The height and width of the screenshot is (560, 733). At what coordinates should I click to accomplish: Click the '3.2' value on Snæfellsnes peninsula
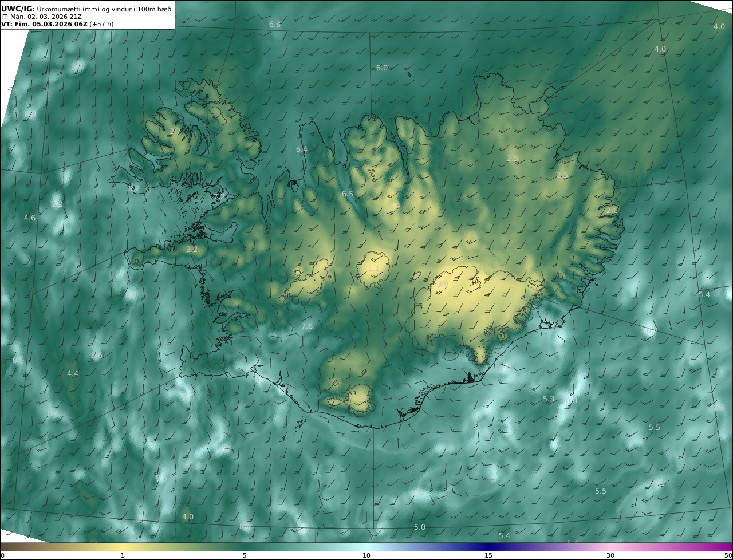tap(192, 250)
